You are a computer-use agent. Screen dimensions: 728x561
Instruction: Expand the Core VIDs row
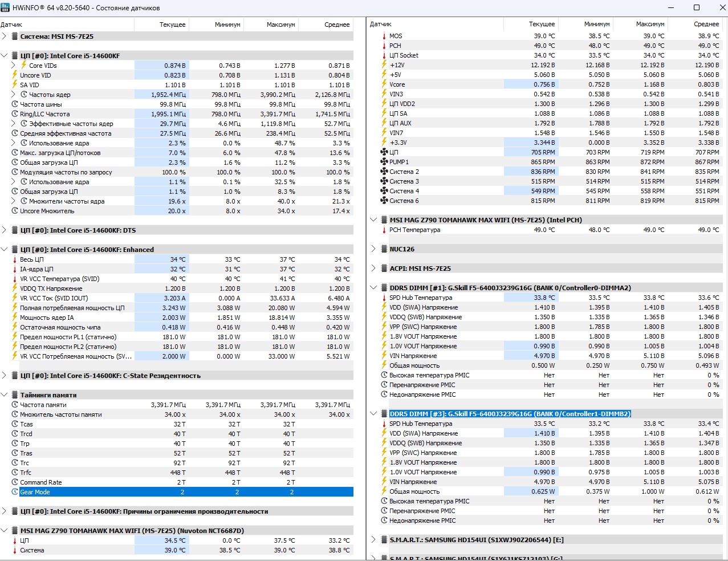(14, 66)
